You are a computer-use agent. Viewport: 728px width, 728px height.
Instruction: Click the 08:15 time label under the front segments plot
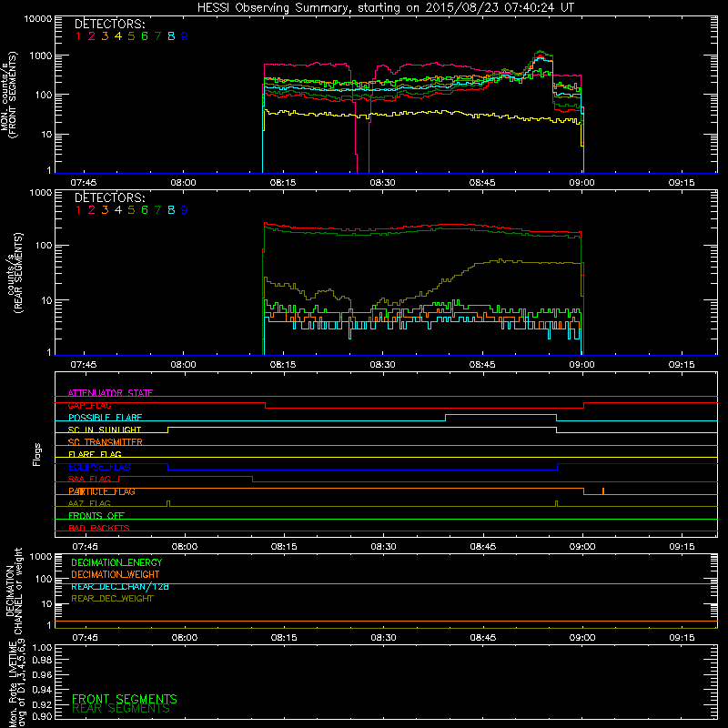tap(283, 183)
